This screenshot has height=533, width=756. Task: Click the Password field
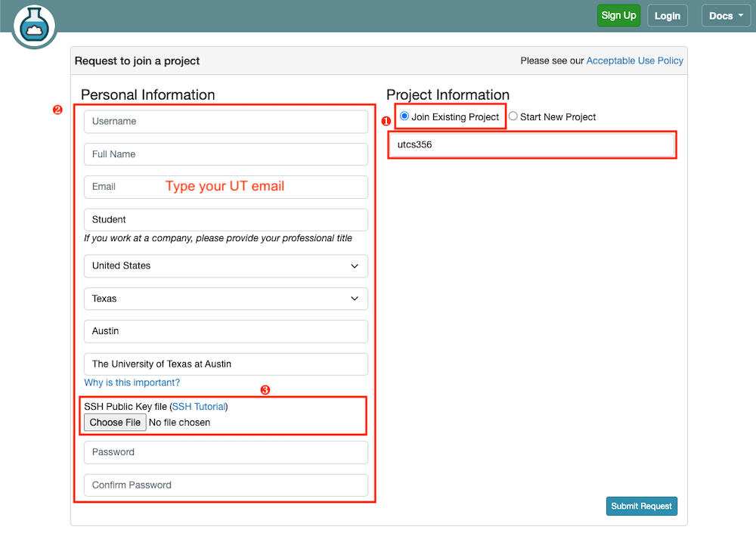[225, 451]
